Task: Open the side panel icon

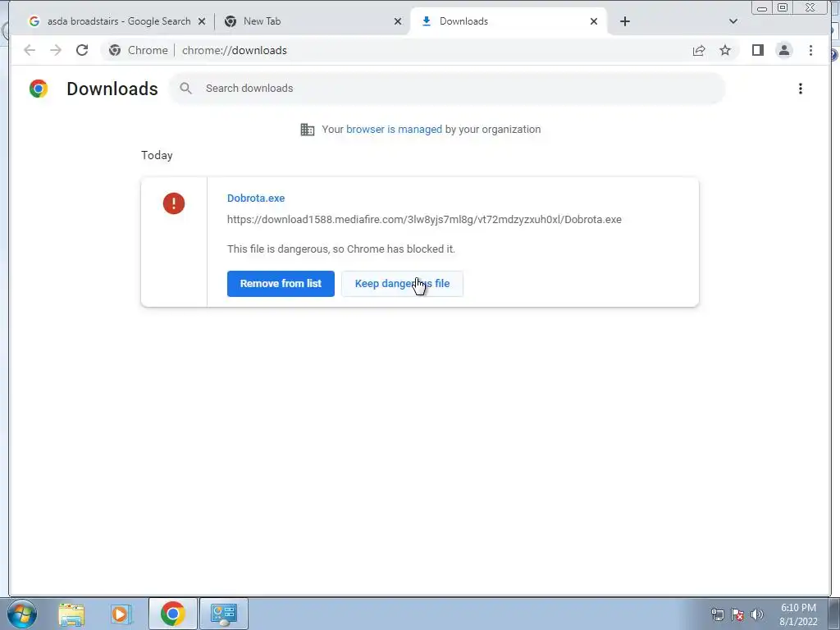Action: 757,50
